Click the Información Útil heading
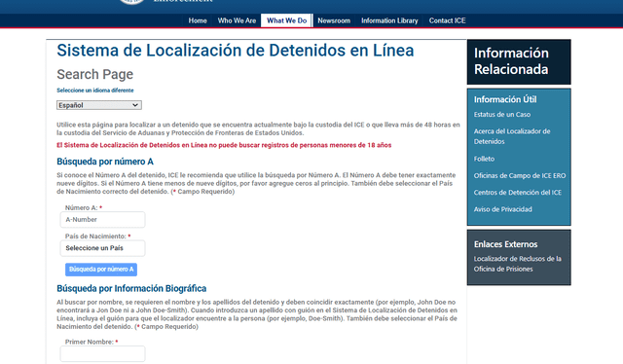This screenshot has width=623, height=364. [505, 99]
